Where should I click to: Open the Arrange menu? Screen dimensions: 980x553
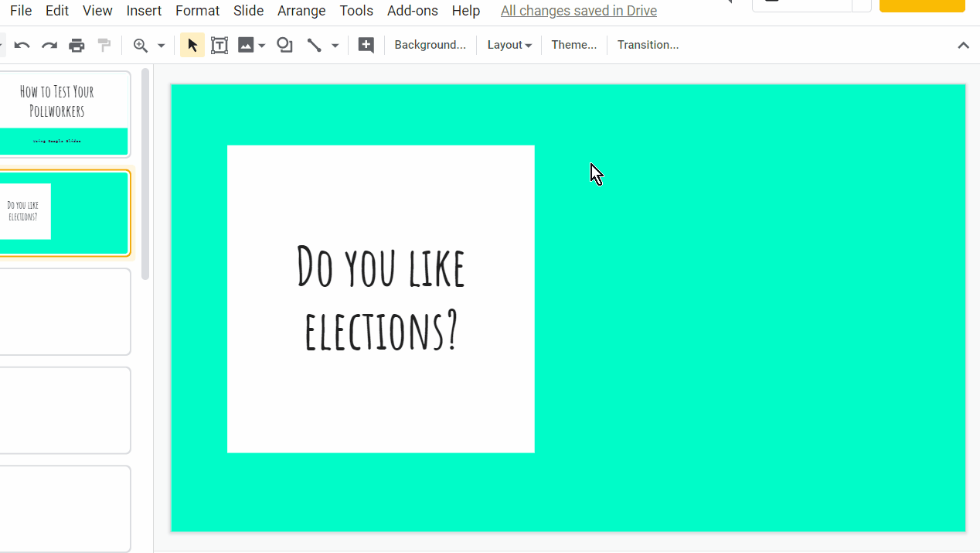[x=301, y=11]
